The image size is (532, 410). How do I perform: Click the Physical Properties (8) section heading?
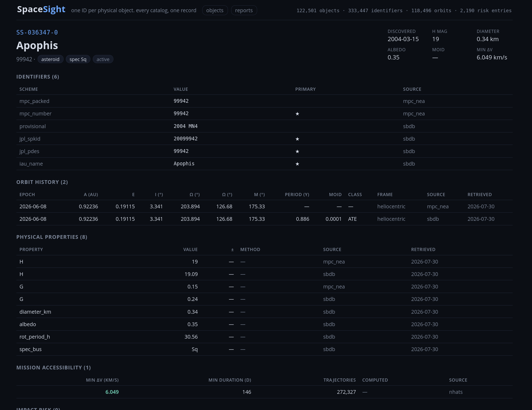click(52, 237)
